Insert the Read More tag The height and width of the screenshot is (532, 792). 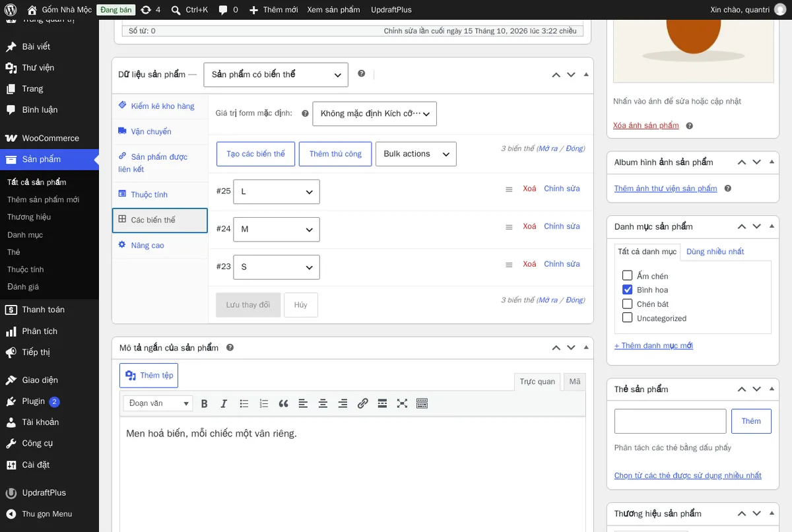[x=382, y=403]
